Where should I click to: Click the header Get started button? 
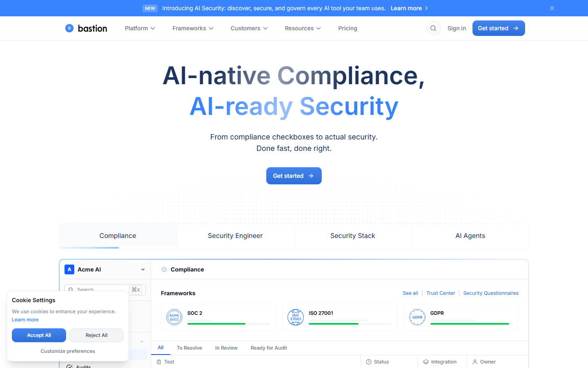point(499,28)
